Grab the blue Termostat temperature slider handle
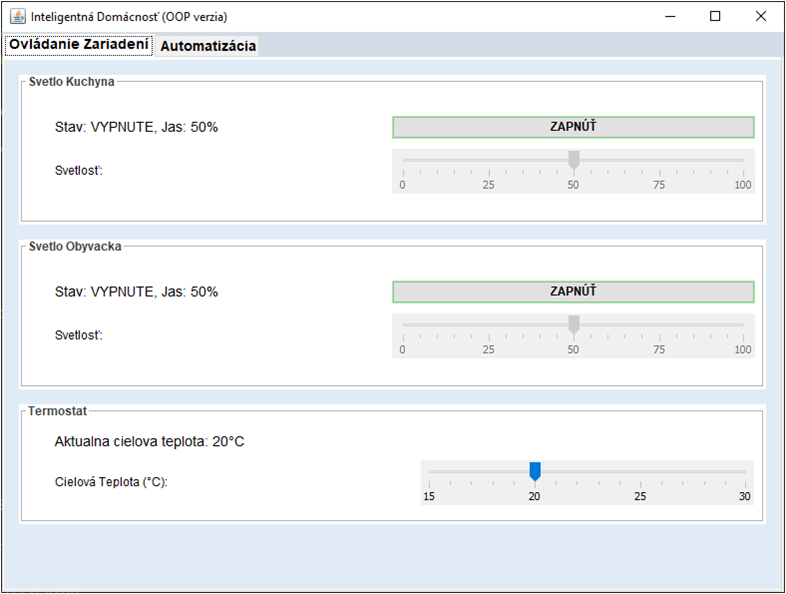This screenshot has width=786, height=594. [x=535, y=471]
